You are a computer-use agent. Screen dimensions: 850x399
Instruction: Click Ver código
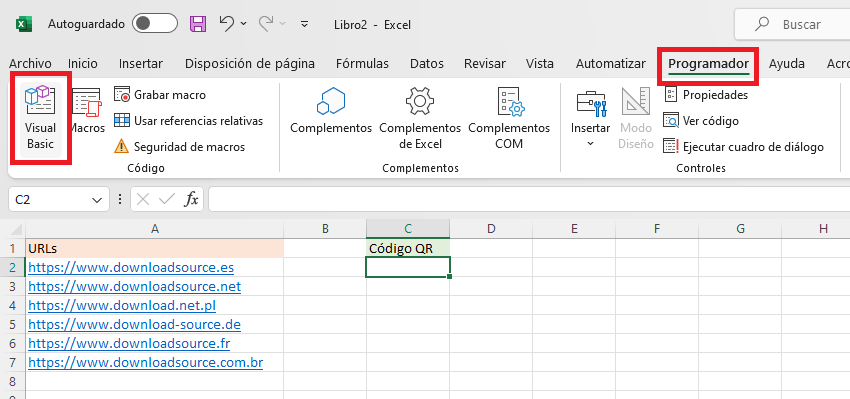pyautogui.click(x=701, y=120)
